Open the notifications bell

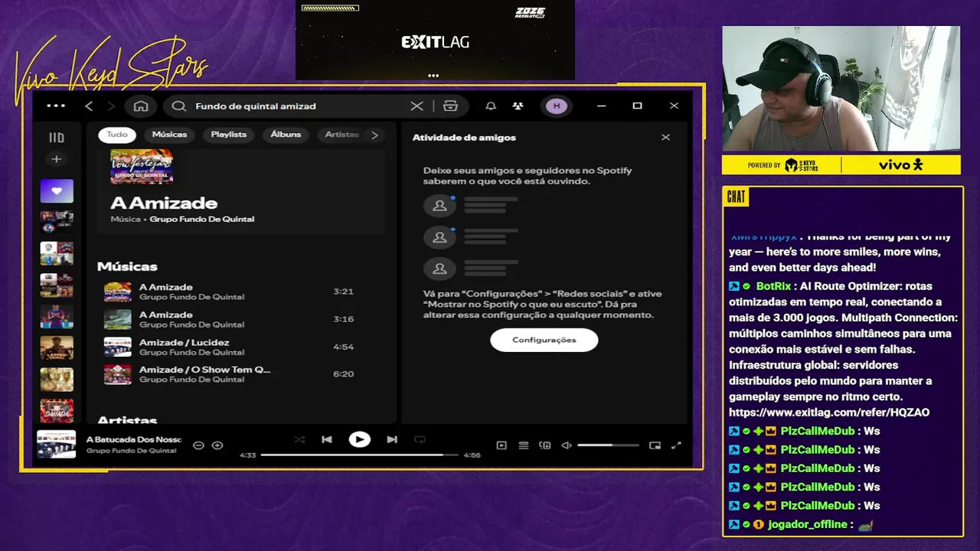click(491, 106)
